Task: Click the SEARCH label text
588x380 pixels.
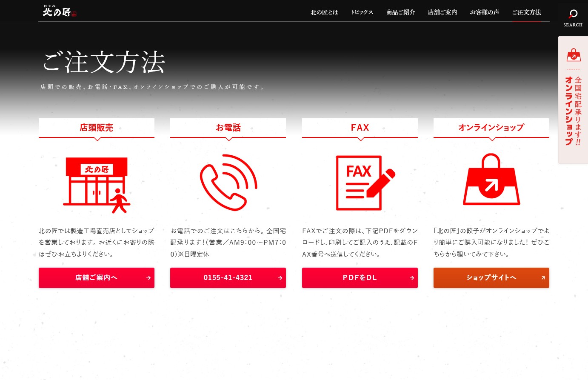Action: click(x=573, y=25)
